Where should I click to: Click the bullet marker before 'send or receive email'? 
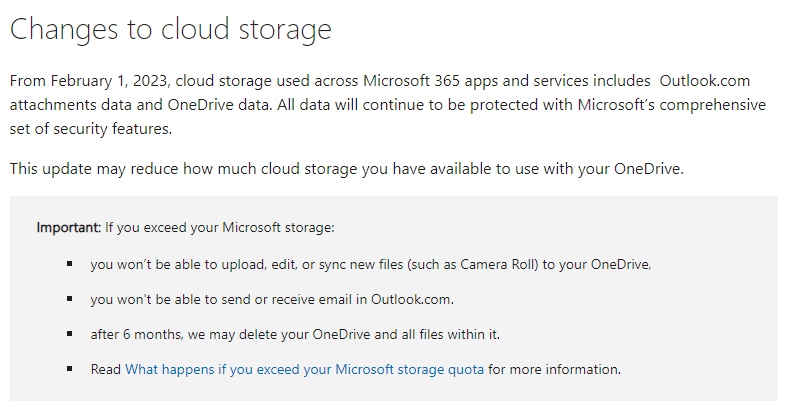pyautogui.click(x=71, y=298)
